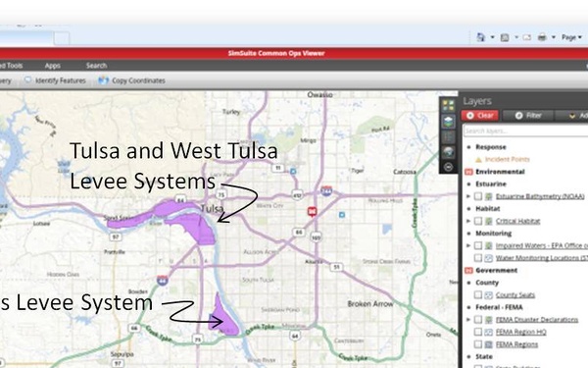Open the Water Monitoring Locations link
The width and height of the screenshot is (588, 368).
(542, 258)
